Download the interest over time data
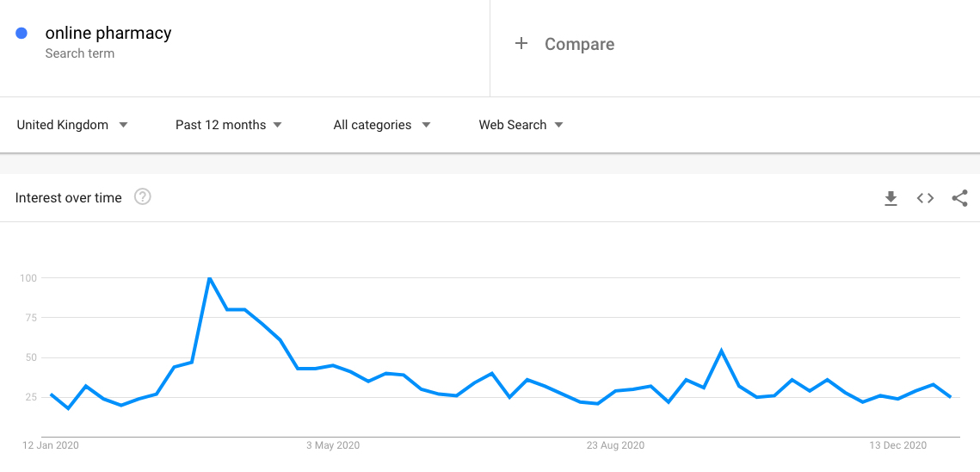980x472 pixels. point(891,198)
